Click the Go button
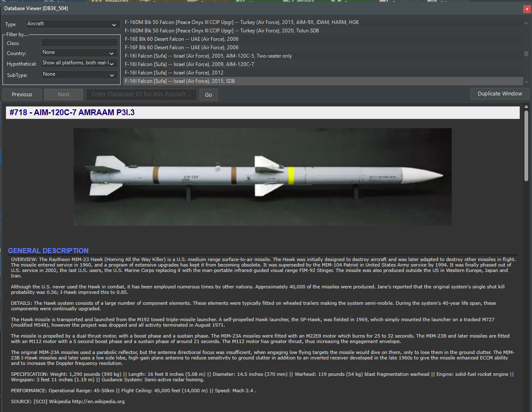This screenshot has height=412, width=532. coord(208,95)
